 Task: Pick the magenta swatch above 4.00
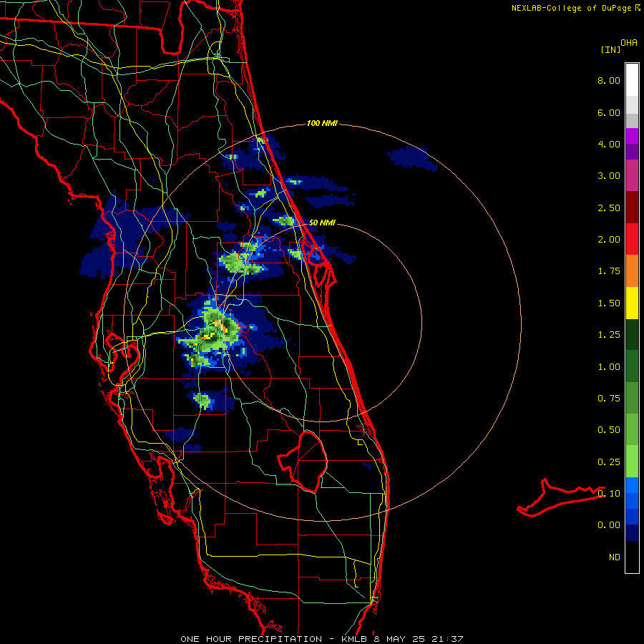632,136
